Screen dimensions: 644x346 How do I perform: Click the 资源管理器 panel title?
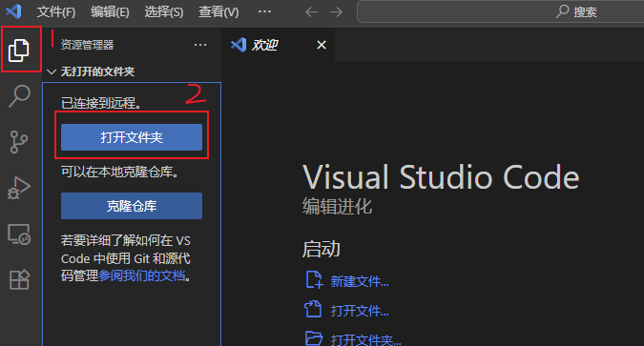coord(87,45)
